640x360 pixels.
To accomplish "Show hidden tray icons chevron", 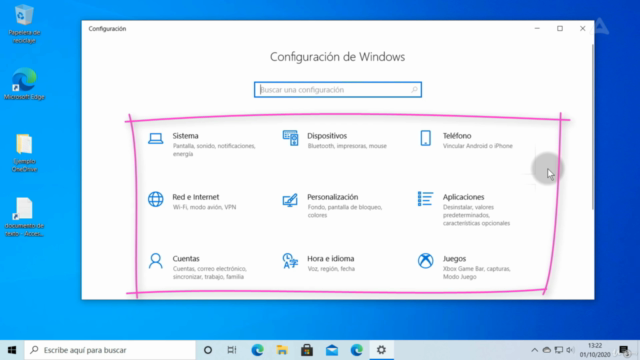I will 534,350.
